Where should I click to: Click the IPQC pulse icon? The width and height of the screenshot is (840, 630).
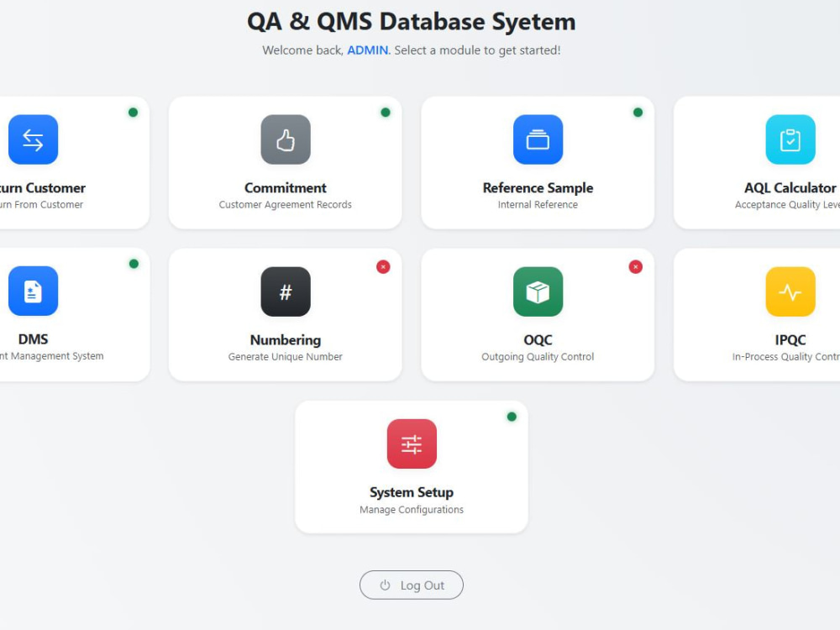click(790, 291)
